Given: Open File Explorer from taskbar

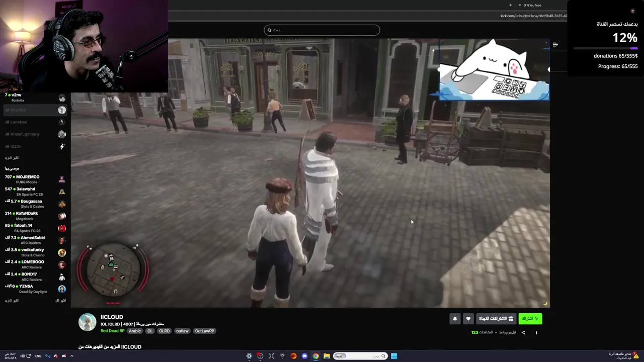Looking at the screenshot, I should click(x=327, y=356).
